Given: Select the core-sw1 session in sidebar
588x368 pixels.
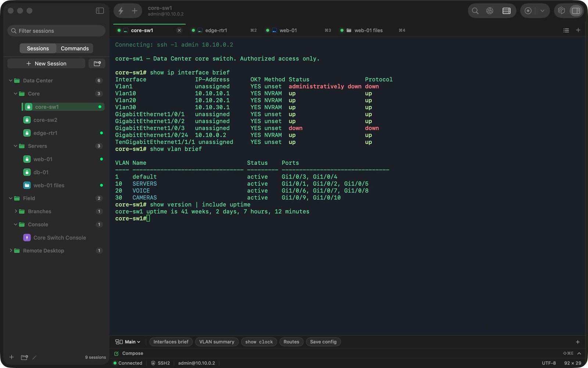Looking at the screenshot, I should coord(63,107).
